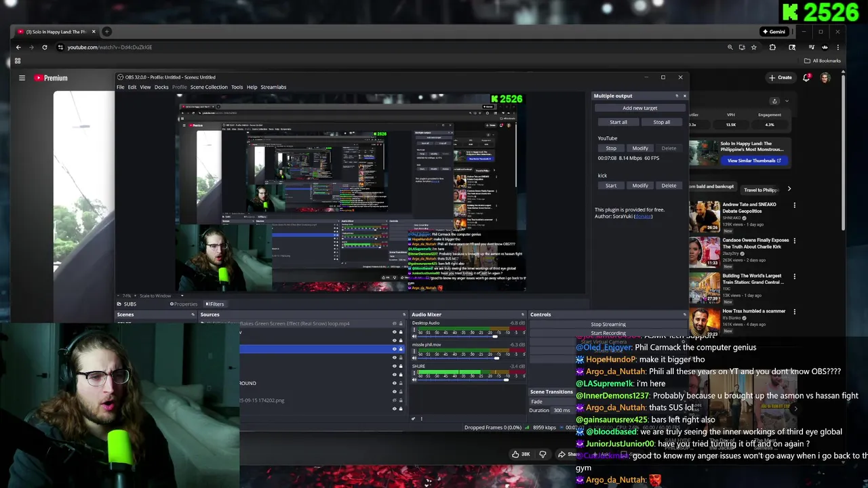The width and height of the screenshot is (868, 488).
Task: Go back in Chrome browser
Action: [x=18, y=47]
